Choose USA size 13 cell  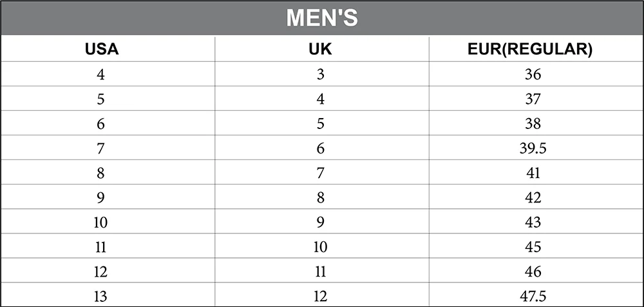[x=101, y=297]
